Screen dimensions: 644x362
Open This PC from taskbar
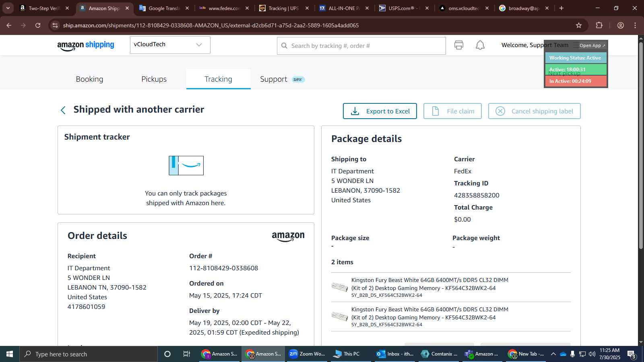click(x=351, y=354)
